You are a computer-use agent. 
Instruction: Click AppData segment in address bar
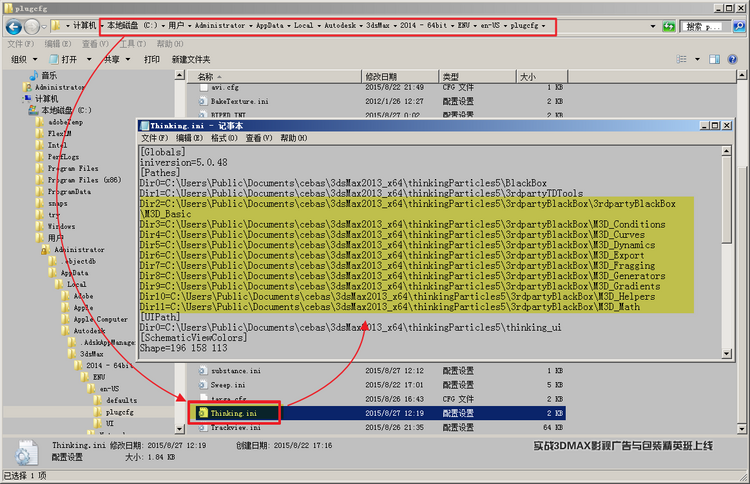(x=270, y=26)
